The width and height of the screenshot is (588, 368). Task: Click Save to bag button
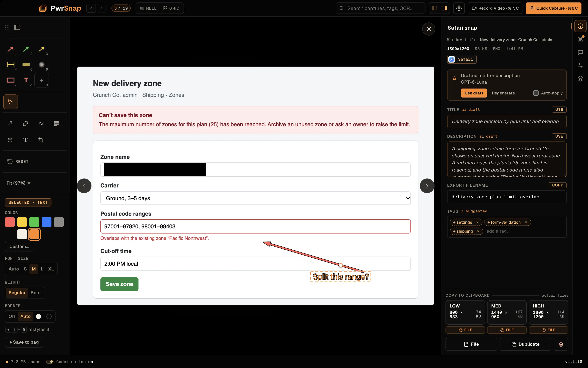pyautogui.click(x=24, y=342)
